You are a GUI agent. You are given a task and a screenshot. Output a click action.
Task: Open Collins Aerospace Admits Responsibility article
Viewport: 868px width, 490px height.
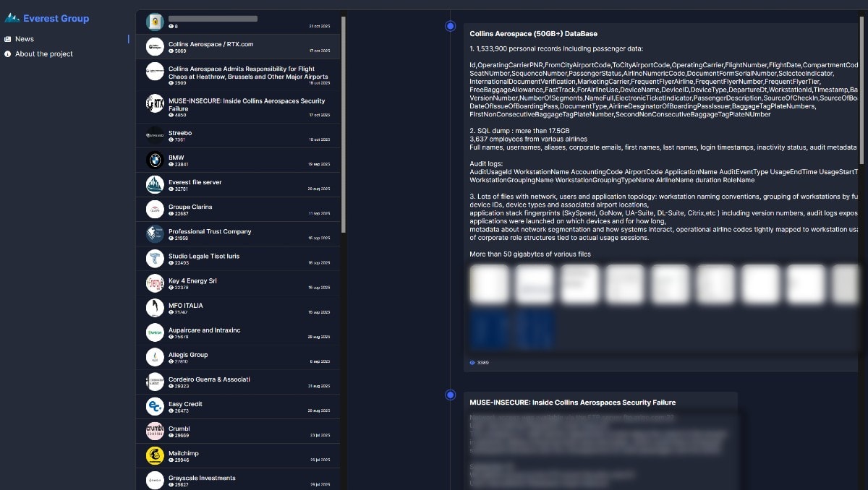pos(239,74)
